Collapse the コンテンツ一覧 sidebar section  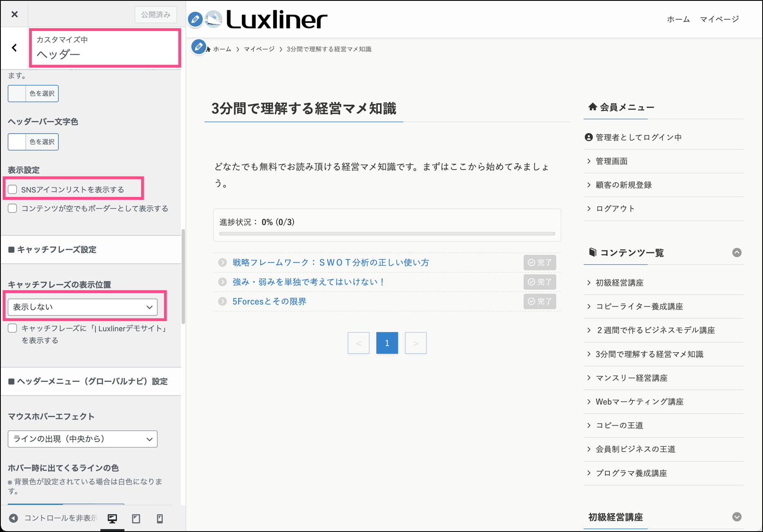736,253
